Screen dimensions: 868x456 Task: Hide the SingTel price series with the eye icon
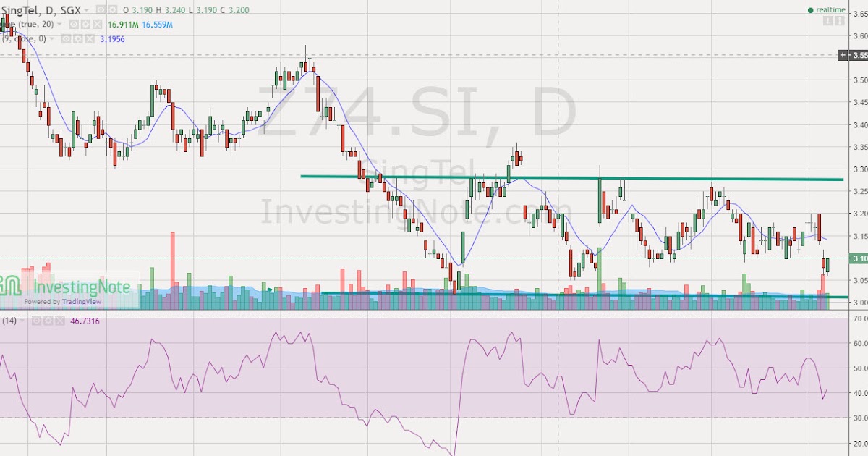coord(100,10)
